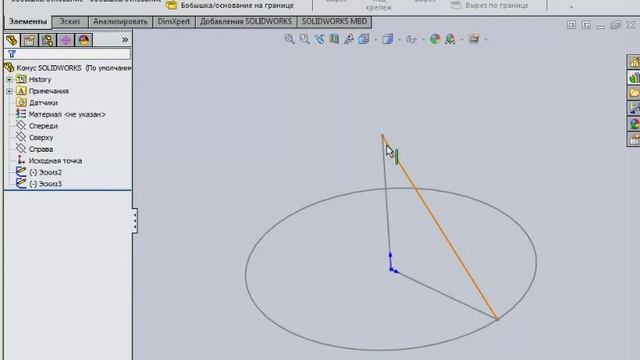This screenshot has width=640, height=360.
Task: Click the Zoom to Fit icon
Action: 289,39
